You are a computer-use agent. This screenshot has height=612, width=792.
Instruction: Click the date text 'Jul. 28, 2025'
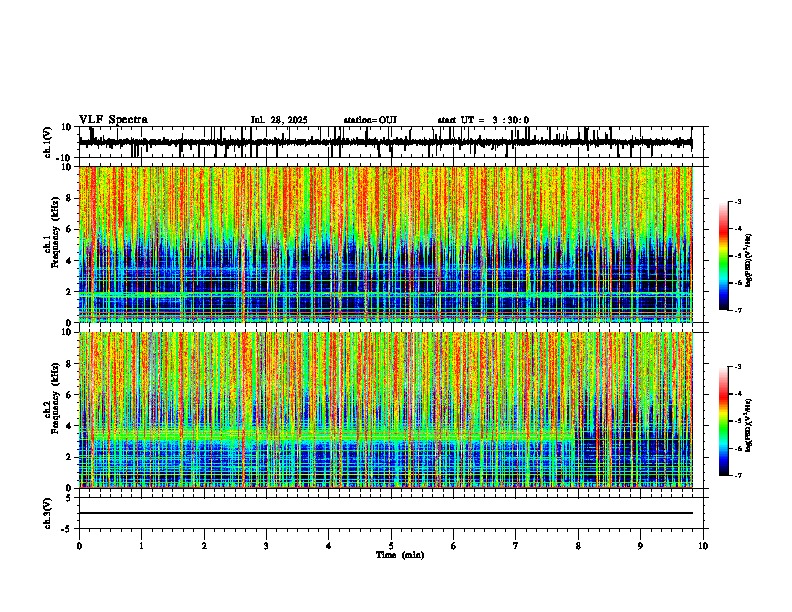(x=279, y=120)
